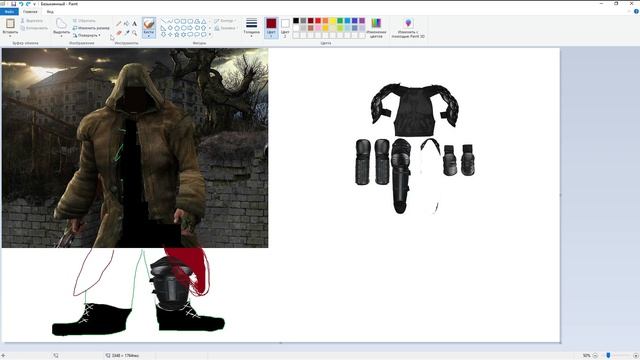Pick the gray palette swatch in top row
This screenshot has width=640, height=360.
(x=303, y=20)
